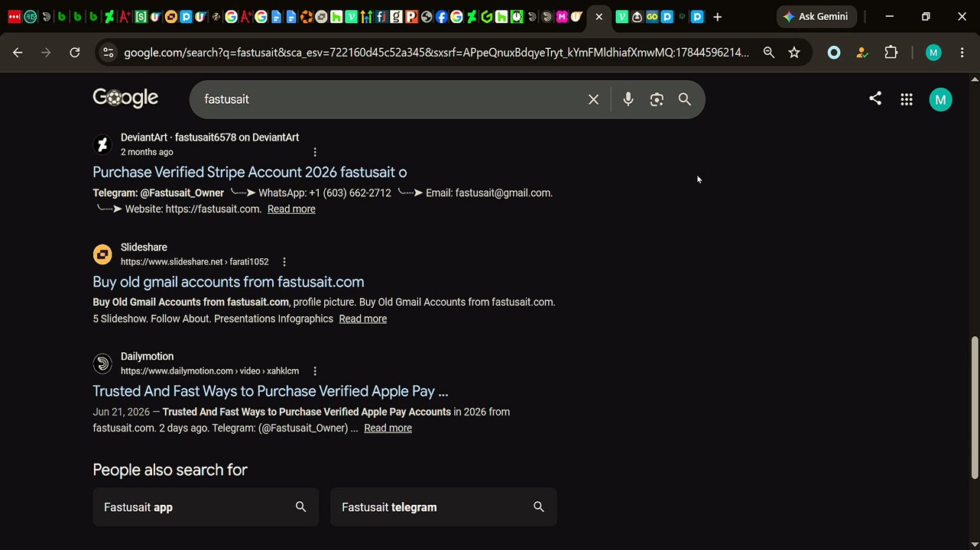Open the Extensions puzzle-piece menu

891,53
